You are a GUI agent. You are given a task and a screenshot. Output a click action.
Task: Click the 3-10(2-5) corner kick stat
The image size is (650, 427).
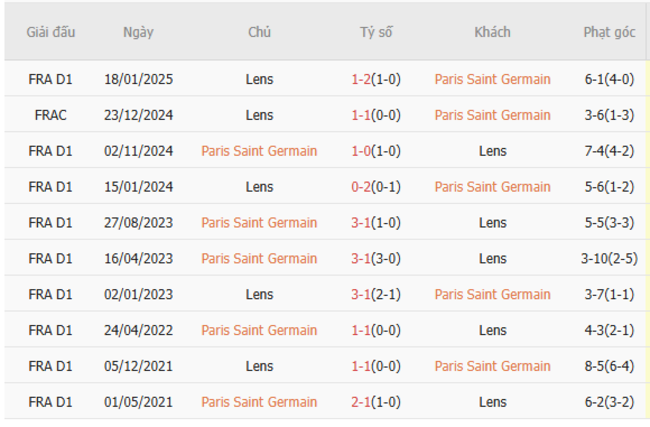609,259
